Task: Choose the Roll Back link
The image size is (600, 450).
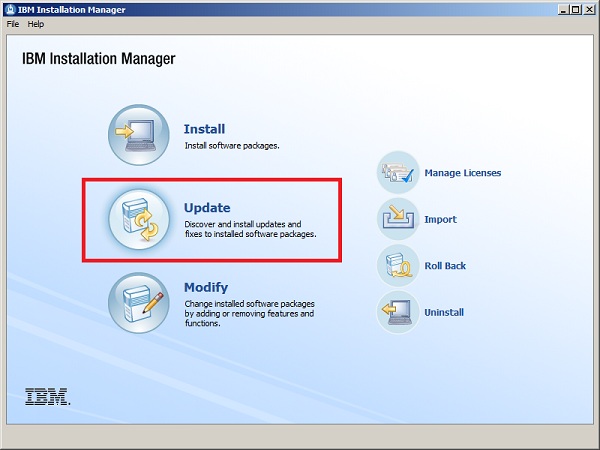Action: (x=445, y=266)
